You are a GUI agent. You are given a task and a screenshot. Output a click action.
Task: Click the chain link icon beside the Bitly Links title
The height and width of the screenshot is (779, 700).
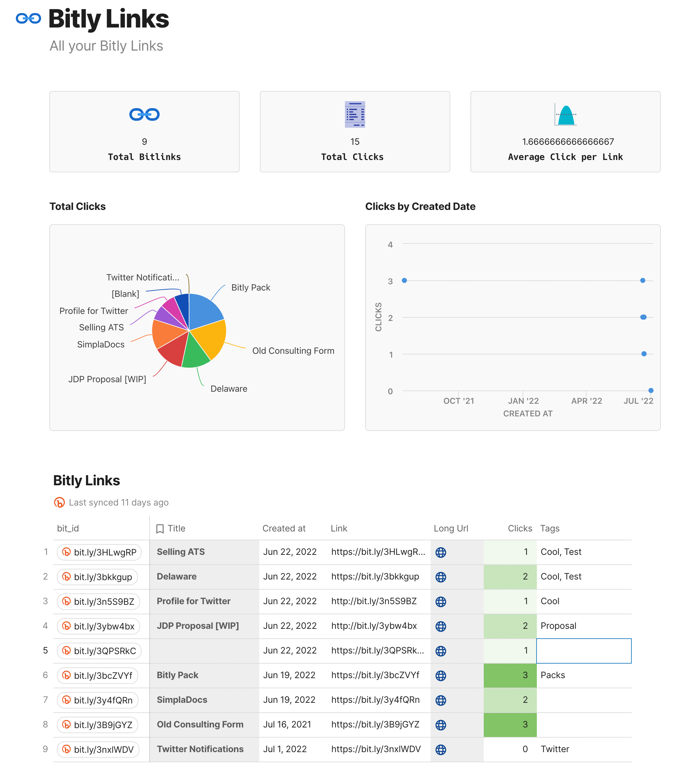[28, 18]
